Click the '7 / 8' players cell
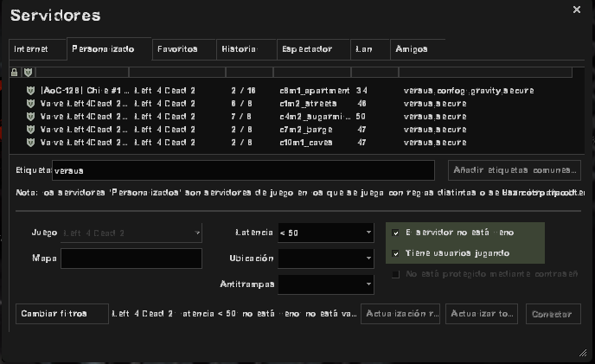This screenshot has width=595, height=364. click(x=241, y=117)
